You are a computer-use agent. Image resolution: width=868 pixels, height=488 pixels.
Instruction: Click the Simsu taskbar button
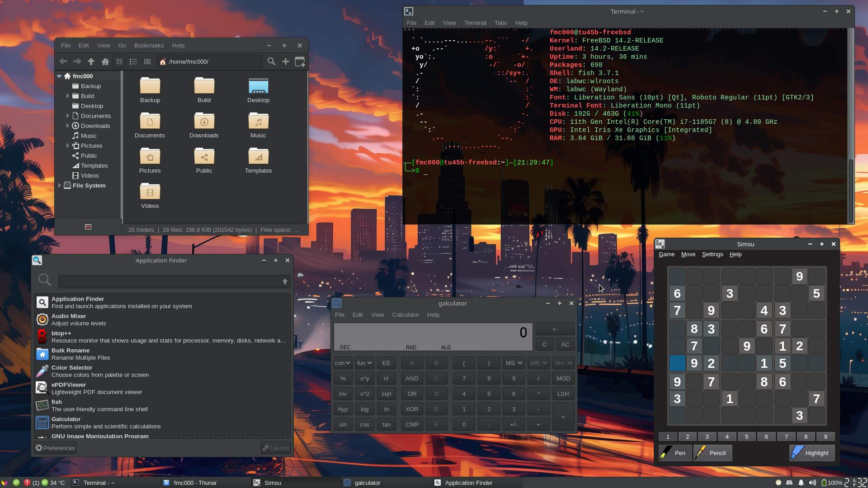coord(296,483)
